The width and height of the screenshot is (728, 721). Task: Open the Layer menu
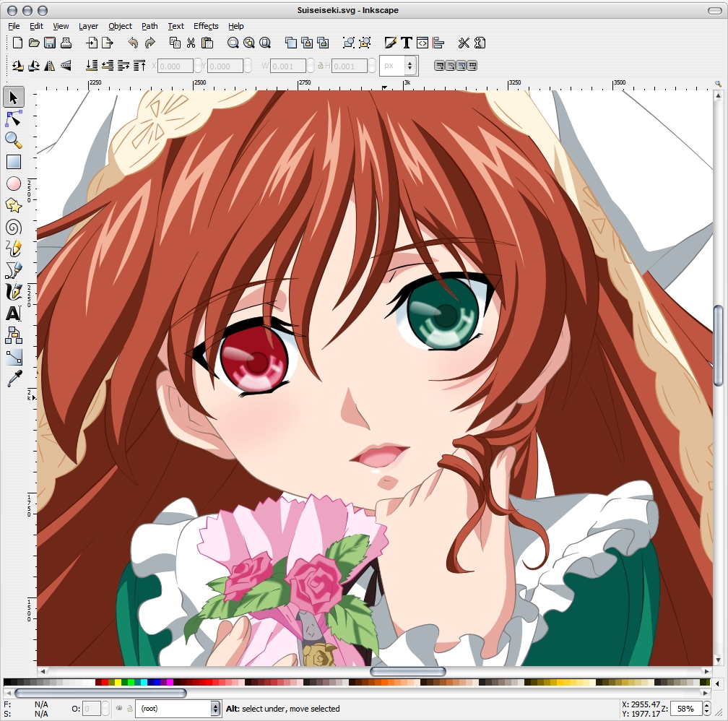(88, 26)
